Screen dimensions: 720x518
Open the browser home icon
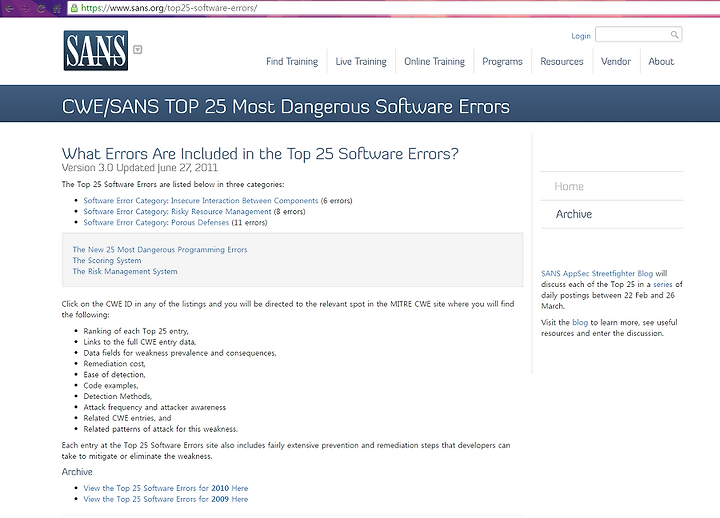tap(56, 8)
